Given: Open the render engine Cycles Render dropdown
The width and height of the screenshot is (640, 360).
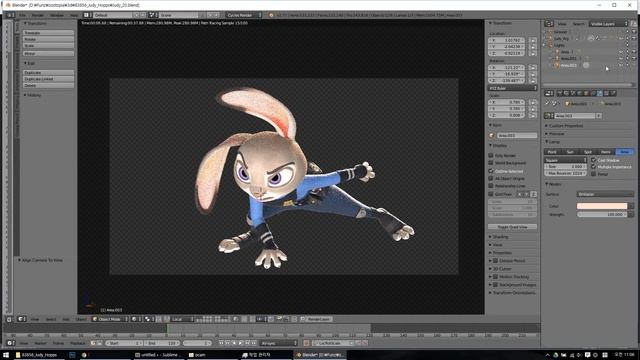Looking at the screenshot, I should pyautogui.click(x=243, y=15).
